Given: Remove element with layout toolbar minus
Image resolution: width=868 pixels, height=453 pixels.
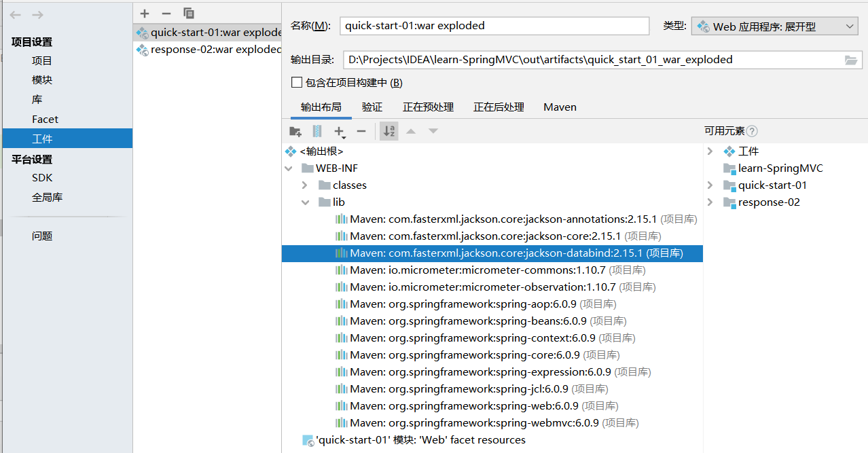Looking at the screenshot, I should click(x=361, y=131).
